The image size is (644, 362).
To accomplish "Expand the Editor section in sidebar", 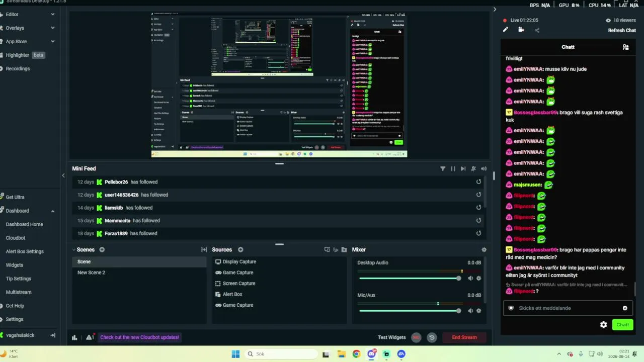I will (53, 15).
